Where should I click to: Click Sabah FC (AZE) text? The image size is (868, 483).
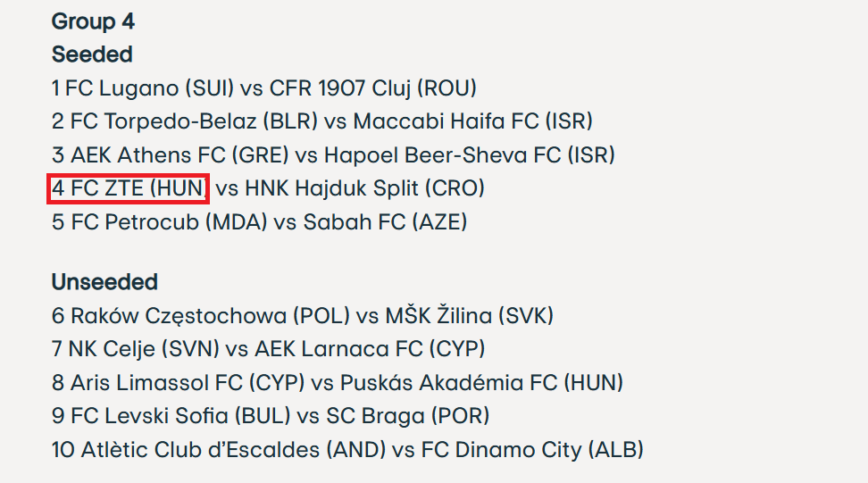tap(385, 222)
